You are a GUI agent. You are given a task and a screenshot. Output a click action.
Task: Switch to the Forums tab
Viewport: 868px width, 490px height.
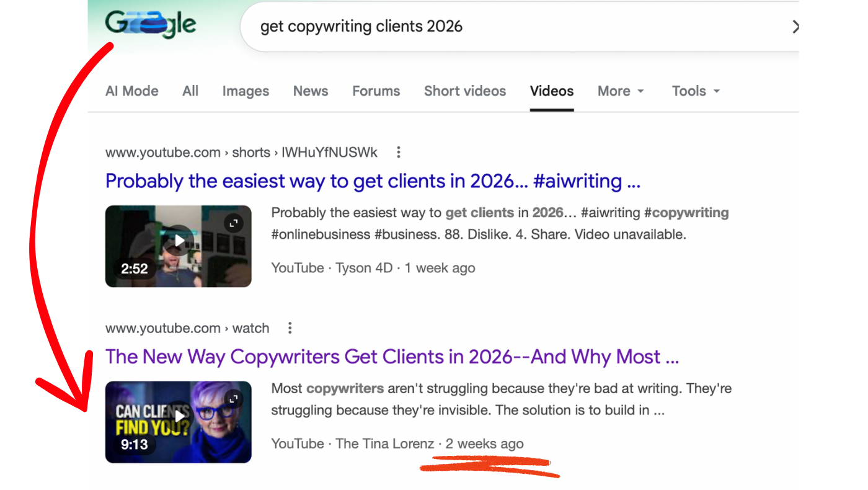(x=376, y=91)
